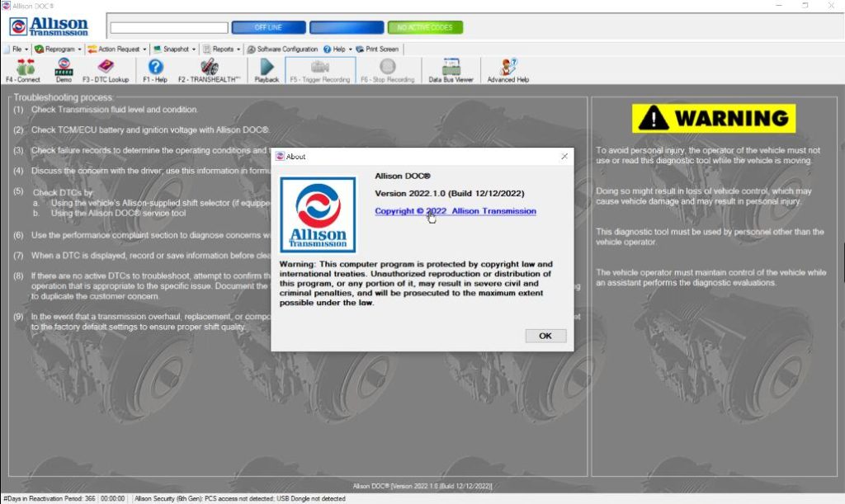Confirm the About dialog with OK
This screenshot has width=845, height=504.
[545, 335]
